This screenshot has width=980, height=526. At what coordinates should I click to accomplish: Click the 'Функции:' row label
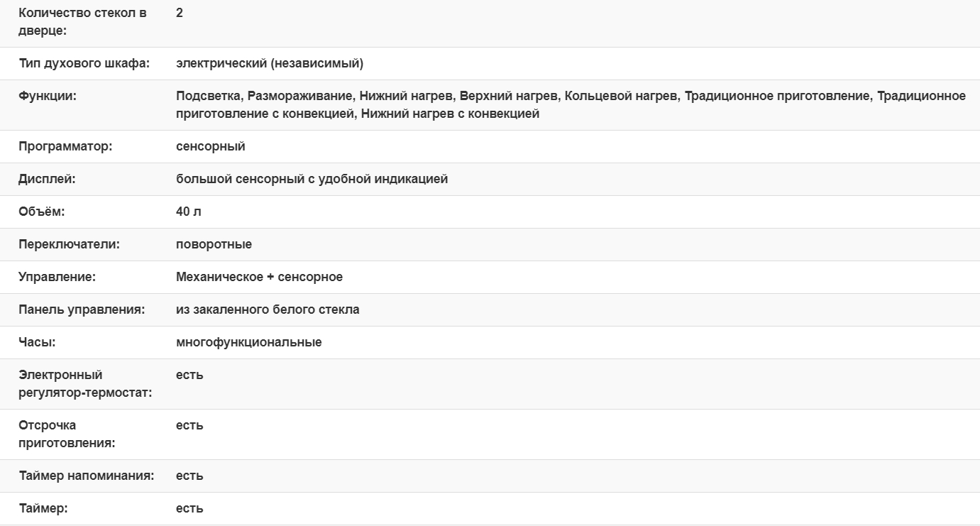47,96
